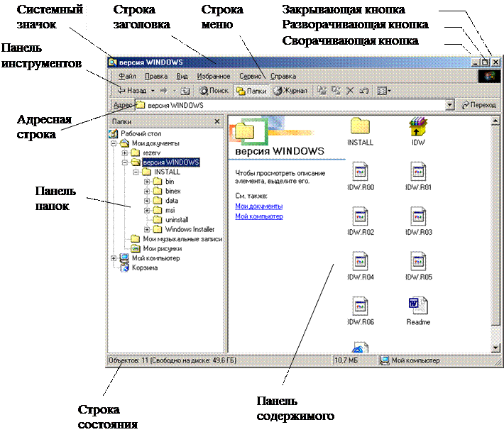Click the Delete (X) toolbar icon
Image resolution: width=504 pixels, height=437 pixels.
pyautogui.click(x=350, y=91)
